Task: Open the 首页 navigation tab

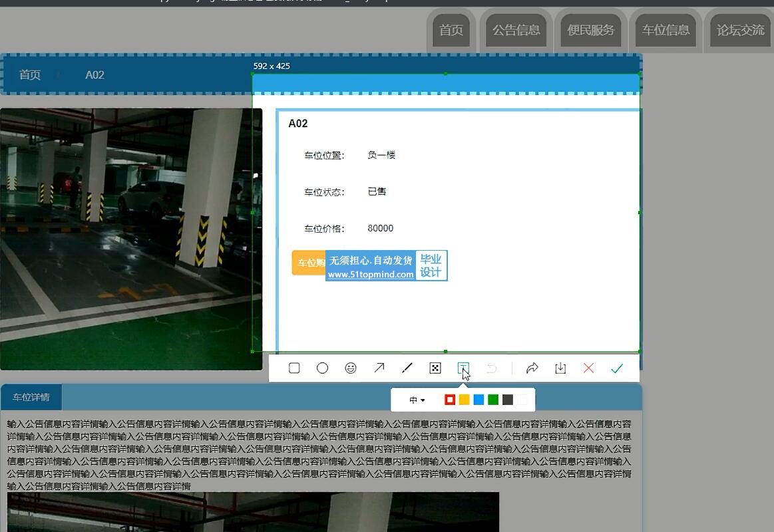Action: click(451, 30)
